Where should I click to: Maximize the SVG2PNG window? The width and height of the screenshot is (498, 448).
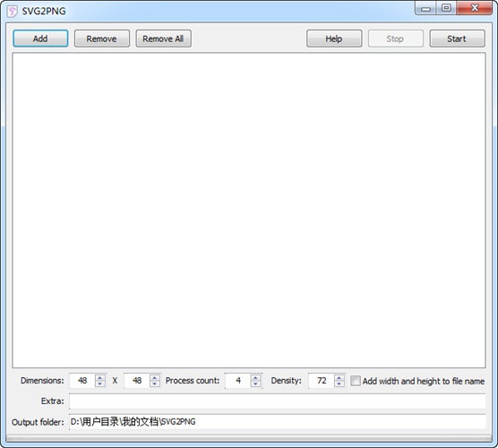(x=446, y=8)
